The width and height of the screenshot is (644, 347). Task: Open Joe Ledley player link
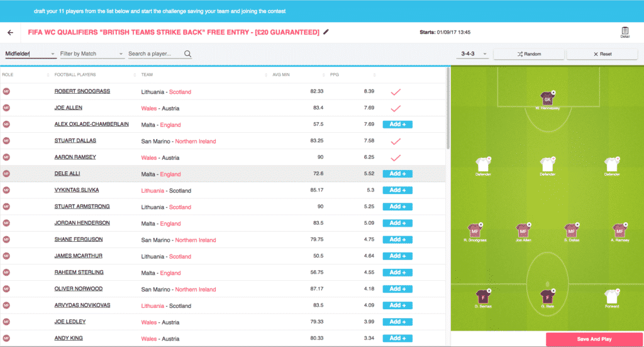pos(70,322)
